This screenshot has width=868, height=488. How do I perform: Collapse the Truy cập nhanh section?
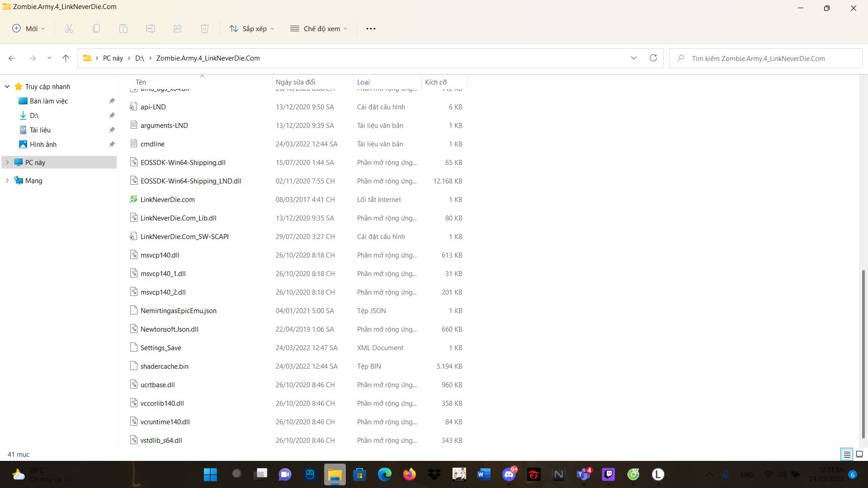point(7,86)
